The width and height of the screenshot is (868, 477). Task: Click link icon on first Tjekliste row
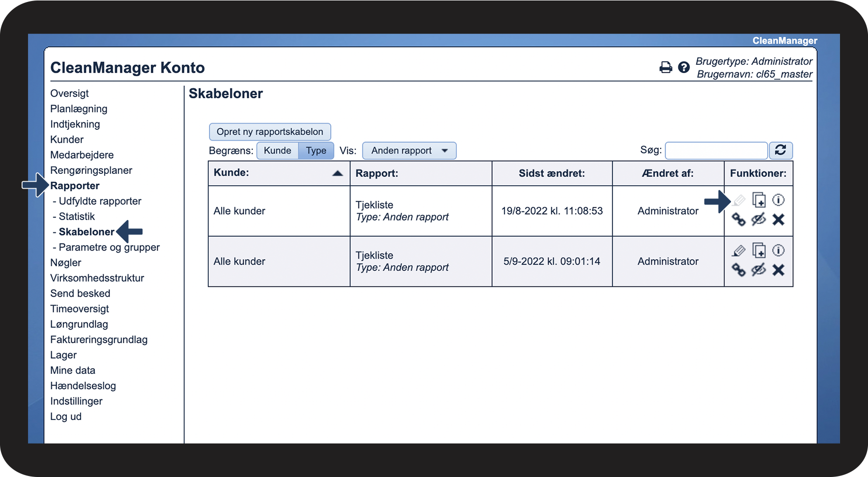(738, 219)
